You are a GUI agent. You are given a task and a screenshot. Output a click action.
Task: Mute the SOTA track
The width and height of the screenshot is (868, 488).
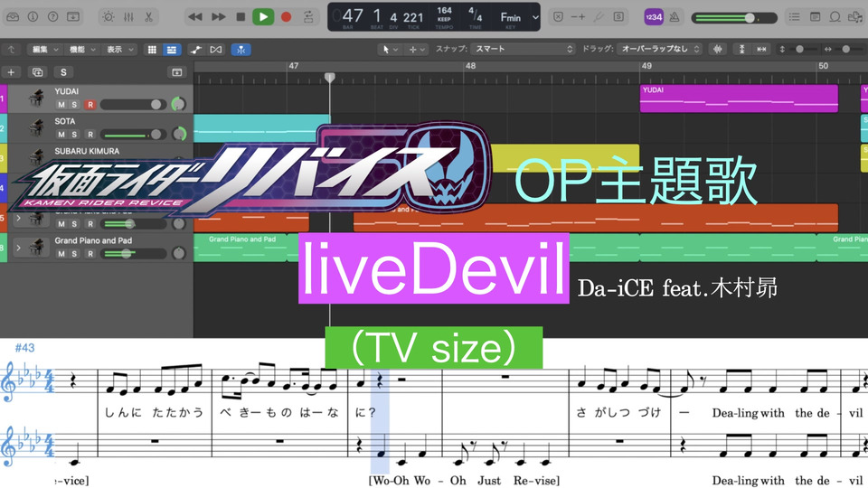point(61,135)
